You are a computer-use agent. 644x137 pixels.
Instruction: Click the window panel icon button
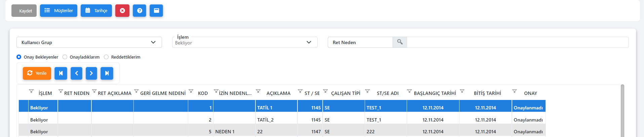(156, 11)
